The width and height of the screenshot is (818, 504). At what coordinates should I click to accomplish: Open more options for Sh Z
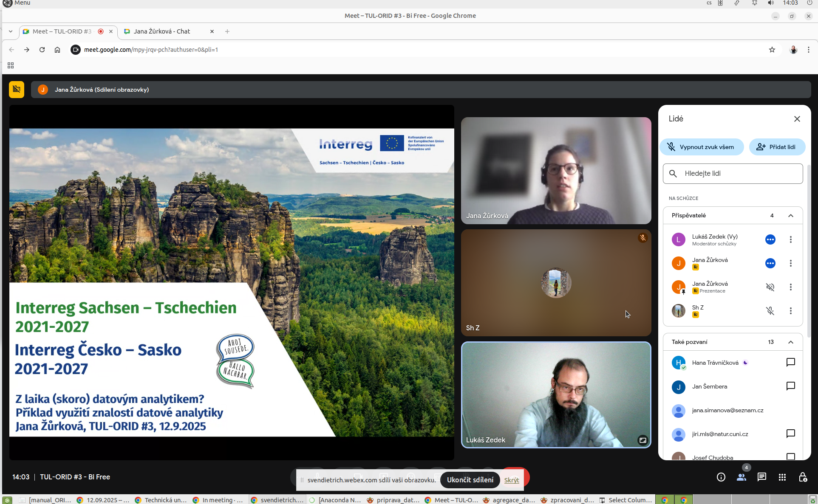[790, 311]
